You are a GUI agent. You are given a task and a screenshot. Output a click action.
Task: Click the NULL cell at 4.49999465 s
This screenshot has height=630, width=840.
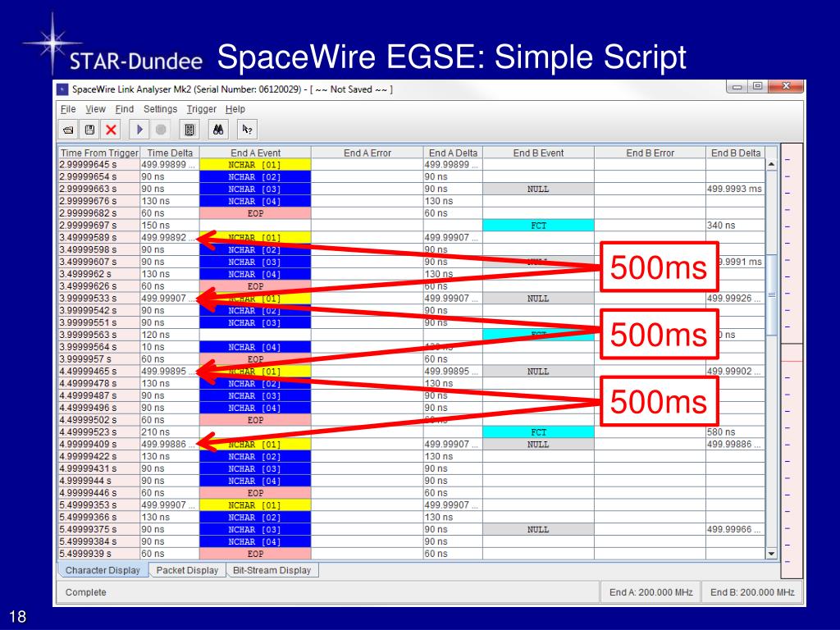tap(538, 372)
